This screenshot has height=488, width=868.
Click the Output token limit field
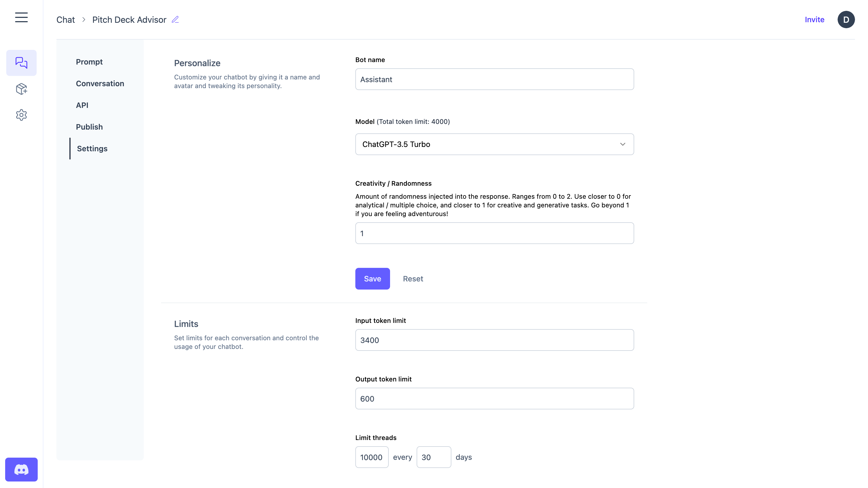pos(494,399)
